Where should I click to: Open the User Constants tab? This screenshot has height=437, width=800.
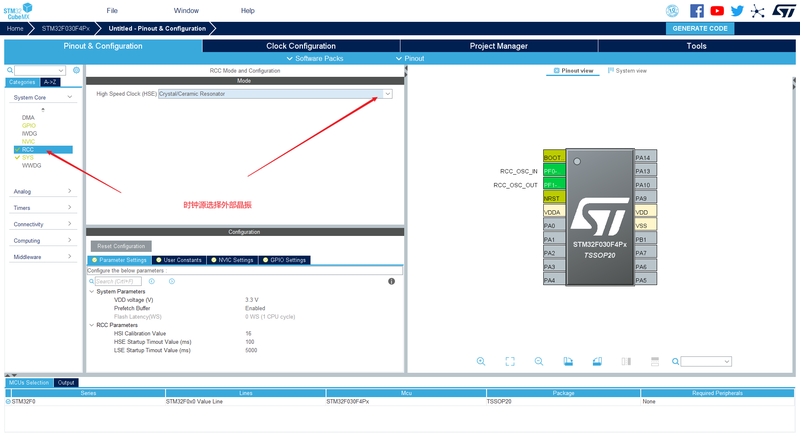[x=179, y=260]
